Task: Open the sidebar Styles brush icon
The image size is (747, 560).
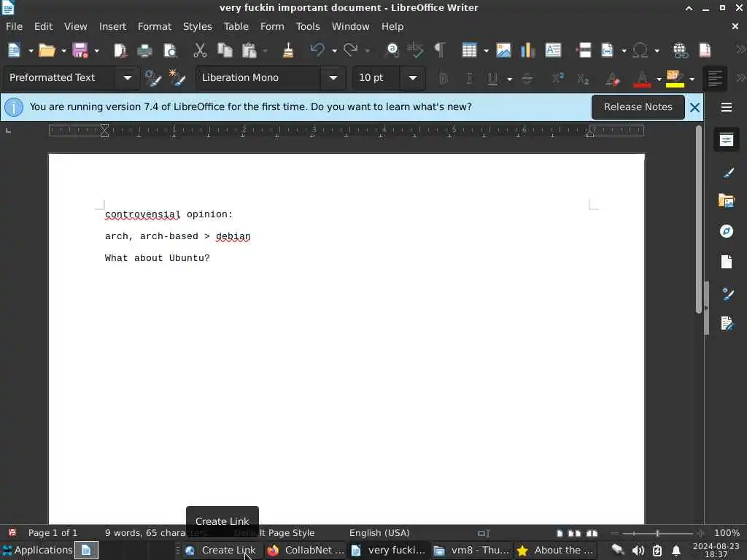Action: click(x=727, y=172)
